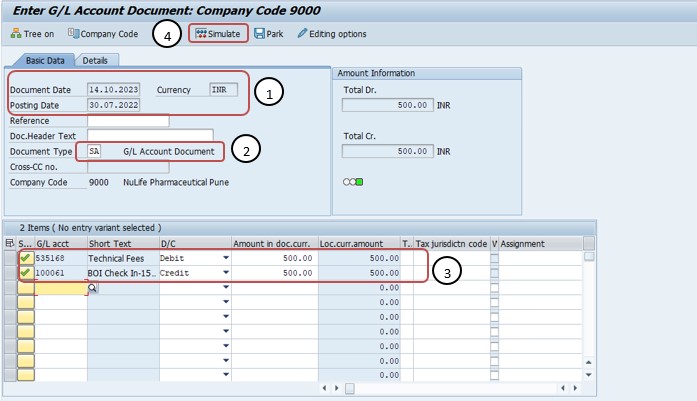This screenshot has width=697, height=401.
Task: Click the Document Date field
Action: coord(114,90)
